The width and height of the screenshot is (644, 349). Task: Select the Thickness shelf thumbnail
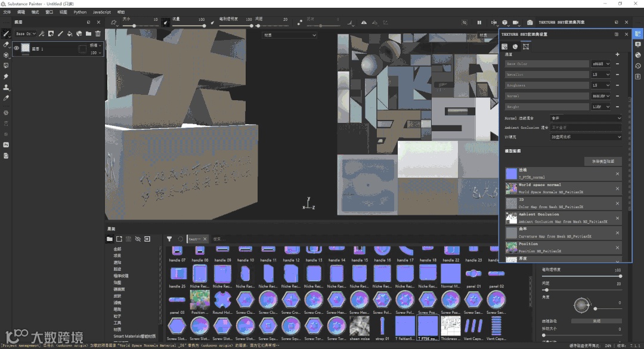pyautogui.click(x=451, y=326)
